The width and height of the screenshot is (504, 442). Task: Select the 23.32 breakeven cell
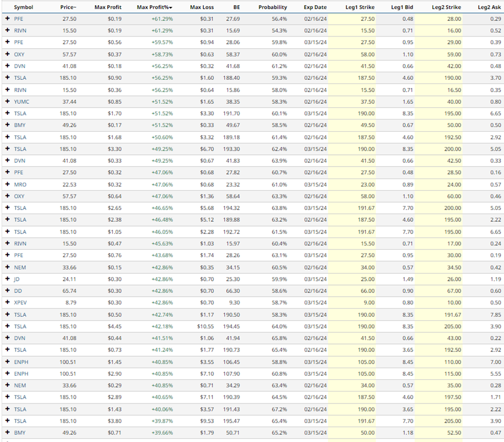233,184
